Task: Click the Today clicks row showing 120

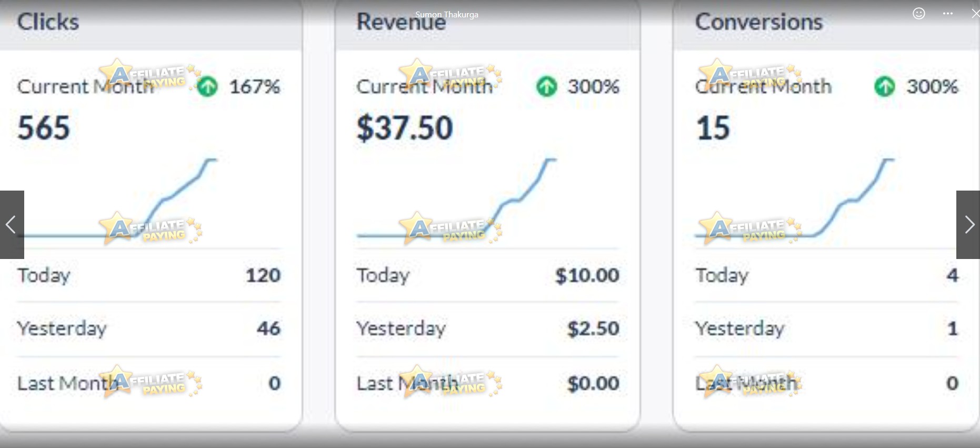Action: point(149,275)
